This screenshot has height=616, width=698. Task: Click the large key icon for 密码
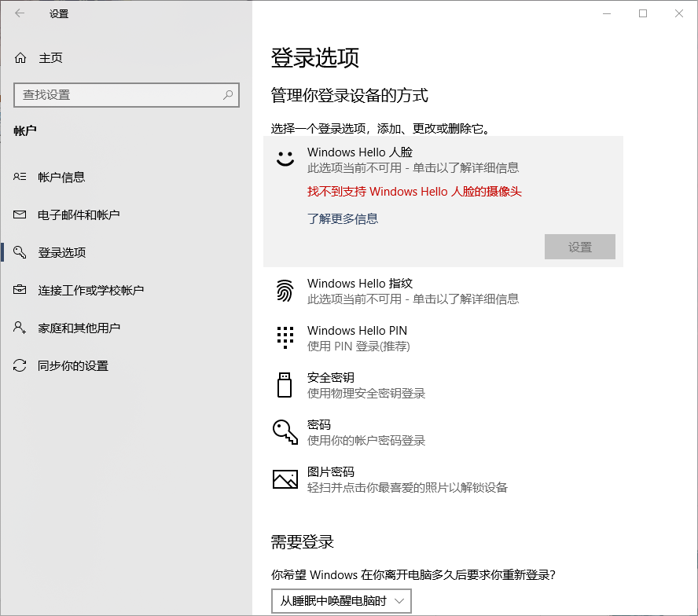pos(285,431)
